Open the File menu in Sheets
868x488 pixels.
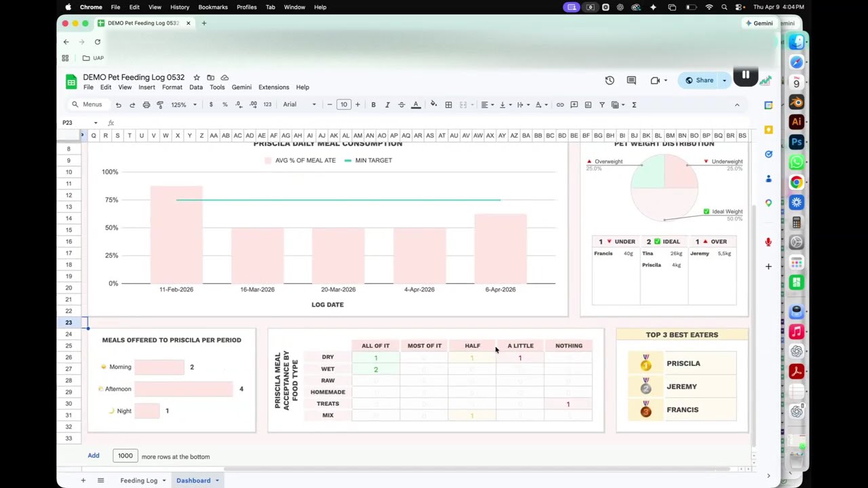[x=88, y=87]
